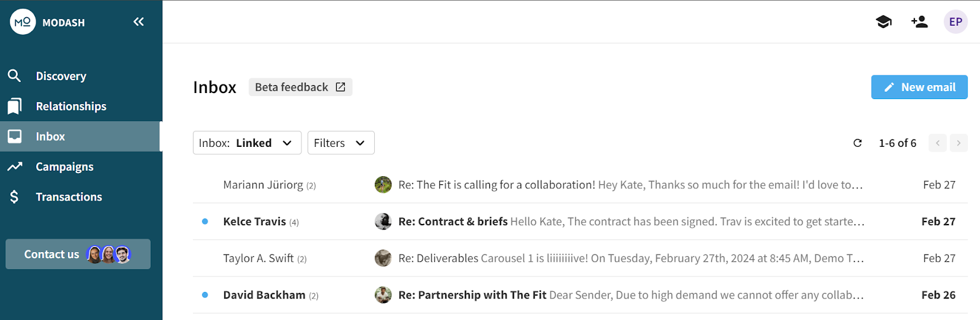Click the Modash logo icon
980x320 pixels.
(x=23, y=22)
